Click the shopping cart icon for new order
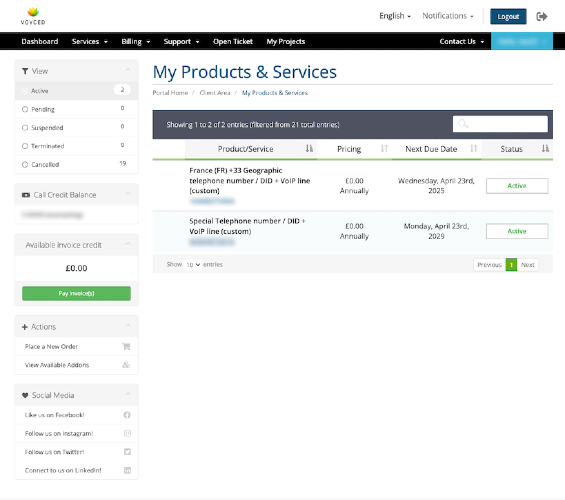 point(126,347)
